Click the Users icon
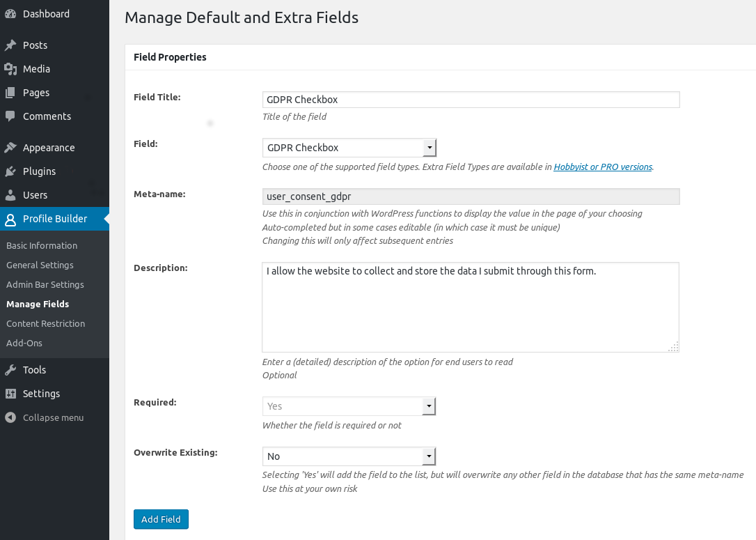Image resolution: width=756 pixels, height=540 pixels. (x=10, y=195)
